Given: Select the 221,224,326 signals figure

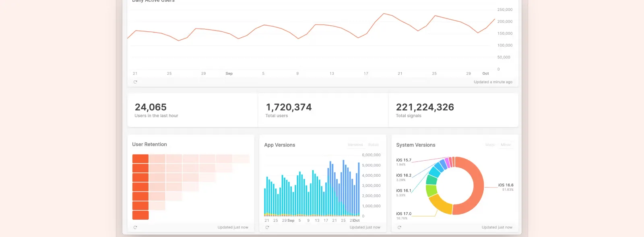Looking at the screenshot, I should click(x=425, y=107).
